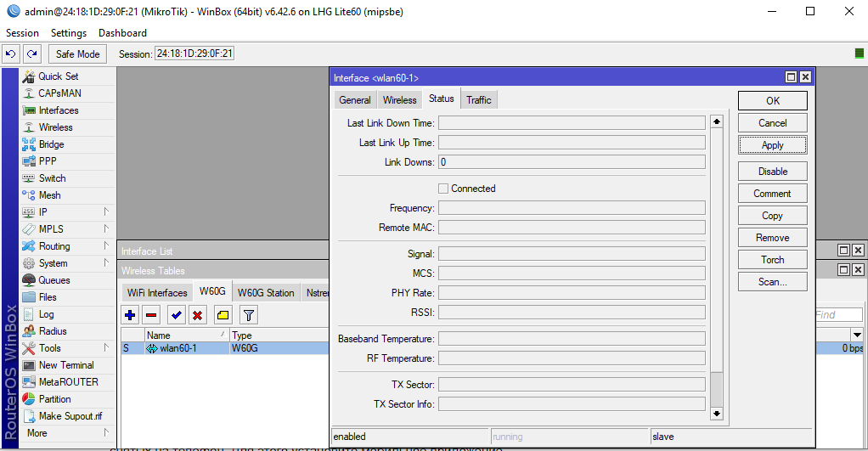Select the wlan60-1 interface row
Screen dimensions: 868x451
click(225, 348)
